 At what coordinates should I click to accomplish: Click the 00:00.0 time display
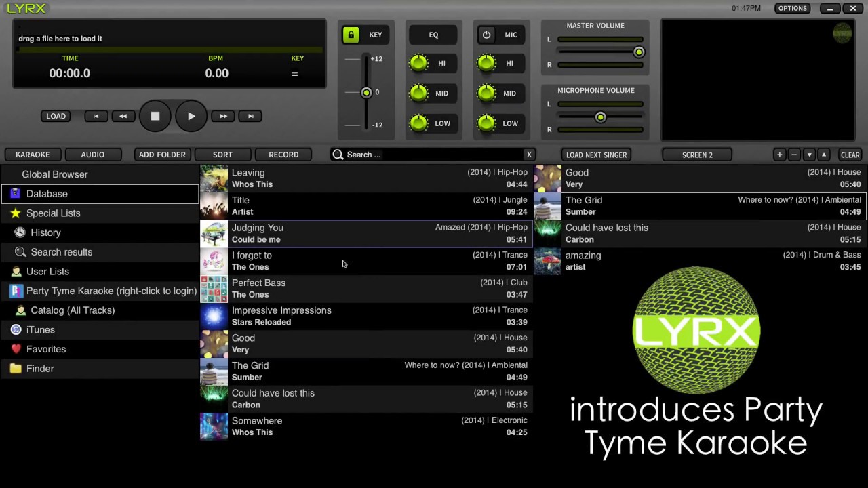pos(69,73)
